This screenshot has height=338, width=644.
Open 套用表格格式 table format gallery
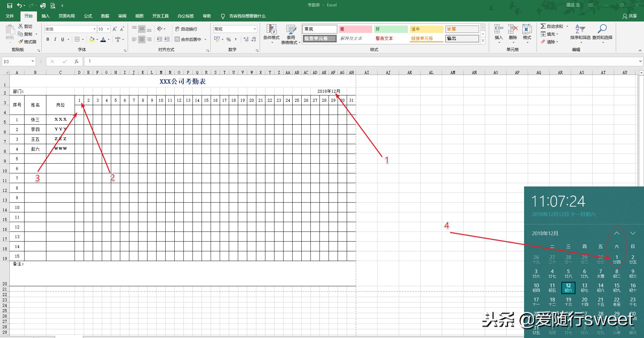click(x=291, y=34)
